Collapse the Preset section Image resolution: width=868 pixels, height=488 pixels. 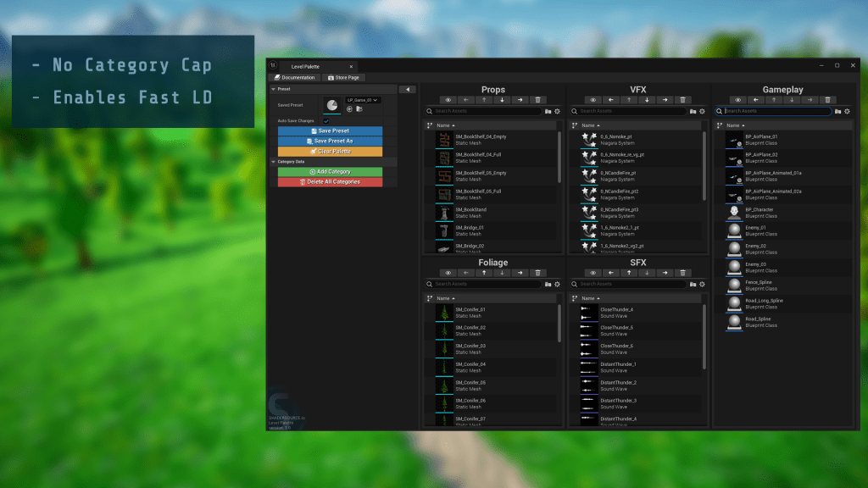[273, 89]
